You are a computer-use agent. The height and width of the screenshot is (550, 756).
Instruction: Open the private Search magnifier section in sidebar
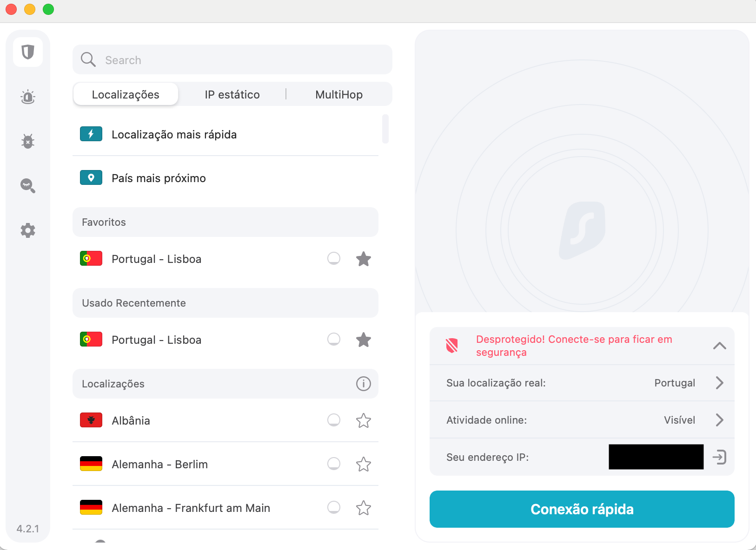pos(28,186)
